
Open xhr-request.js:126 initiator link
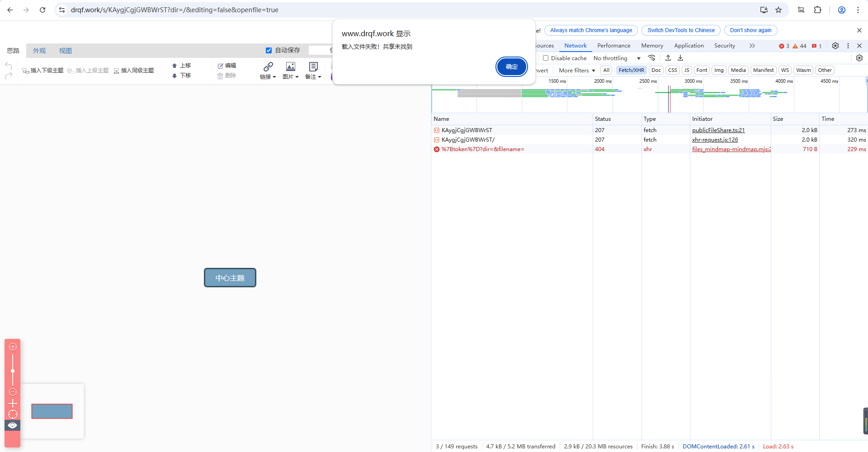715,140
